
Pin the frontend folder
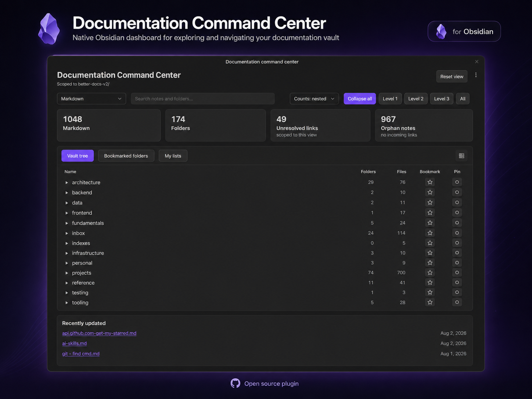457,212
